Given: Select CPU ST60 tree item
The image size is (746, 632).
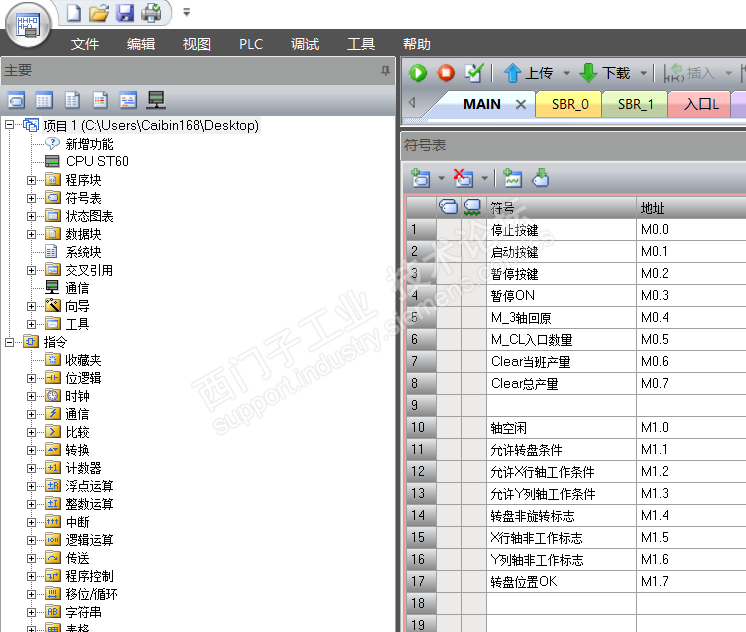Looking at the screenshot, I should click(97, 161).
